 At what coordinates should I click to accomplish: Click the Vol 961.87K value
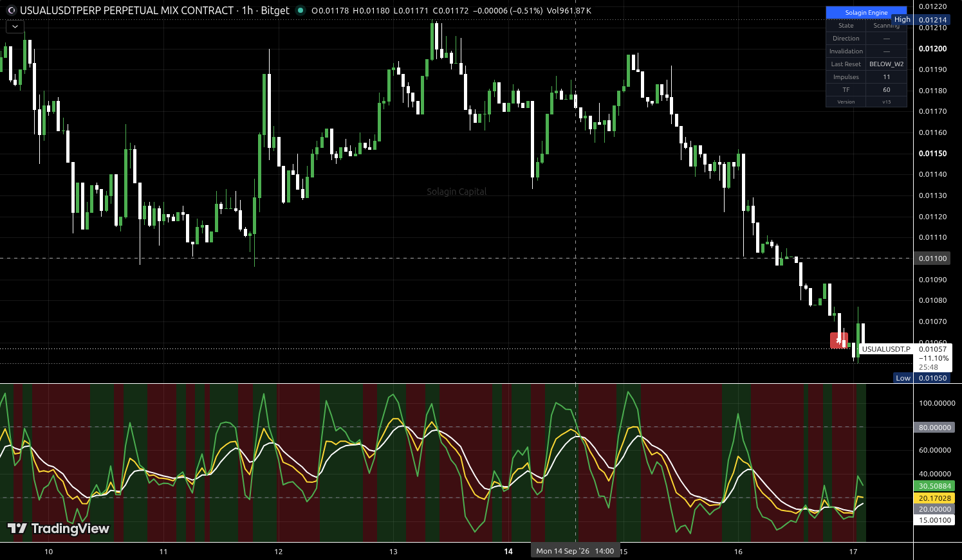tap(569, 10)
